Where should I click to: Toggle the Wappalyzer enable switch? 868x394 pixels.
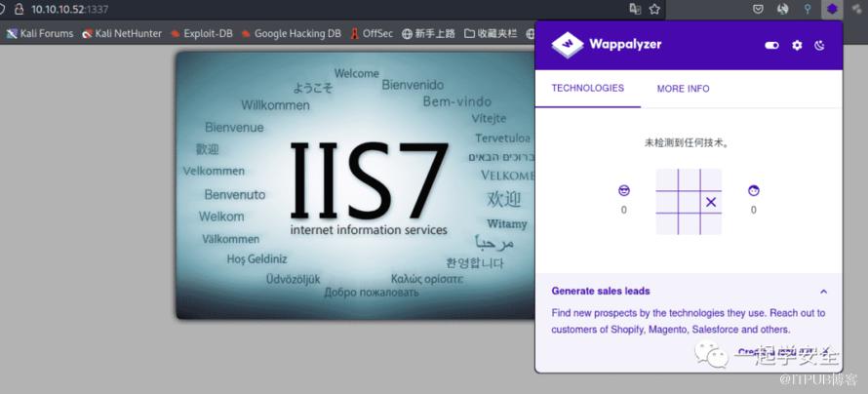[771, 46]
